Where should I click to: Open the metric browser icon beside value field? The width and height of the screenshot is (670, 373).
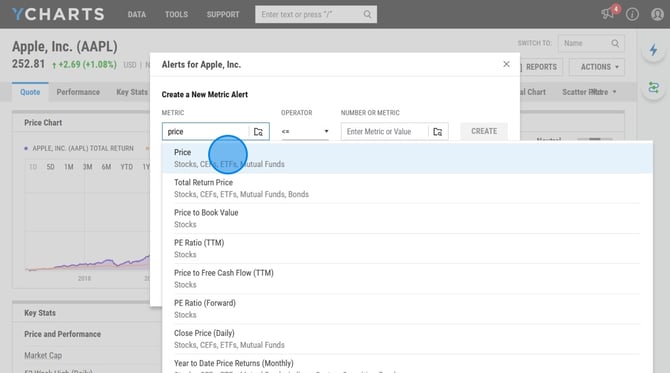coord(438,132)
